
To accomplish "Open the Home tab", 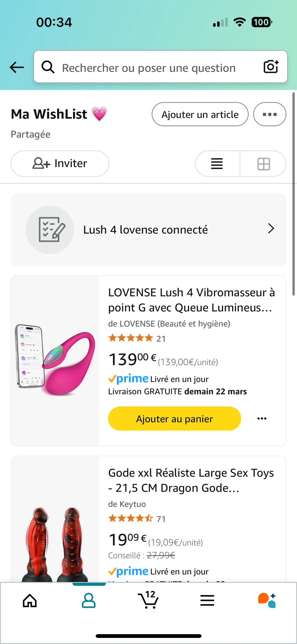I will click(x=29, y=600).
